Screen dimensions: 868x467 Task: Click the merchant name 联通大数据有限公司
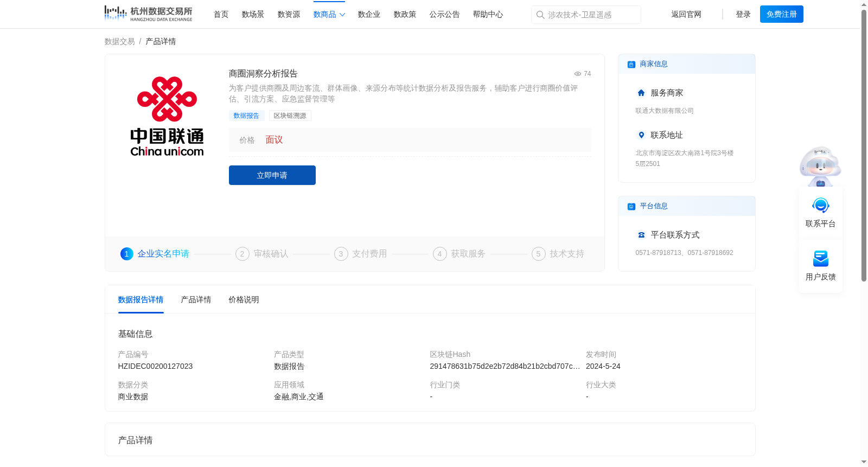click(665, 111)
